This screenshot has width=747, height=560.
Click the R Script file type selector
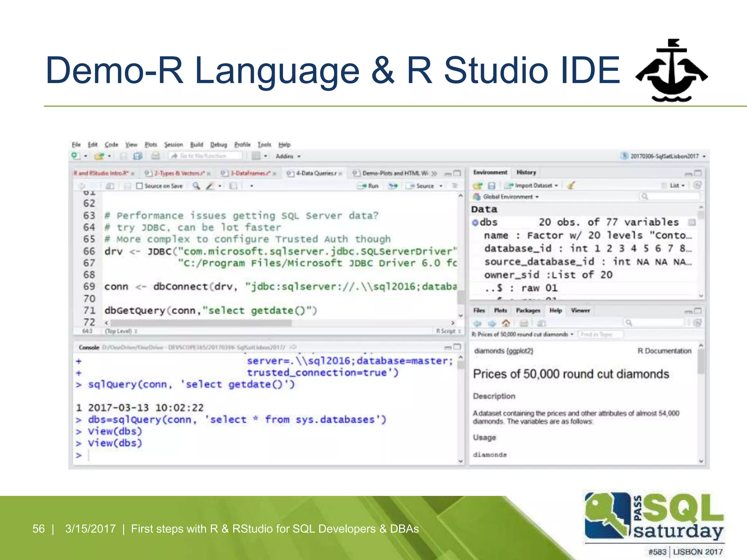coord(448,331)
